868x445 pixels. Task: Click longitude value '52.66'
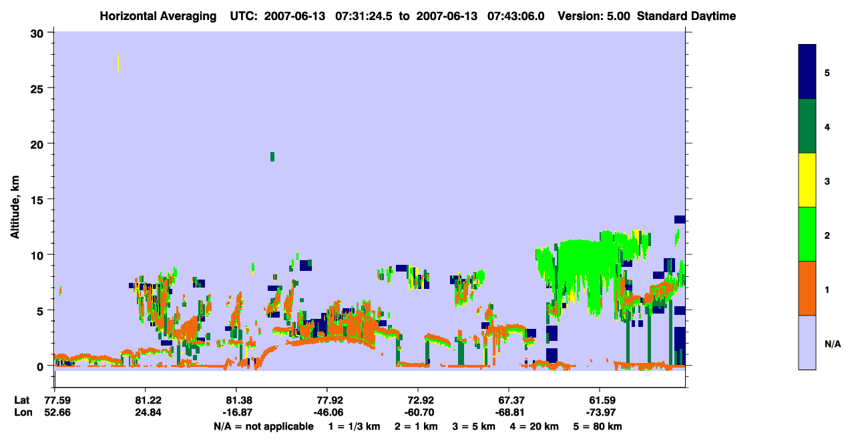tap(57, 412)
